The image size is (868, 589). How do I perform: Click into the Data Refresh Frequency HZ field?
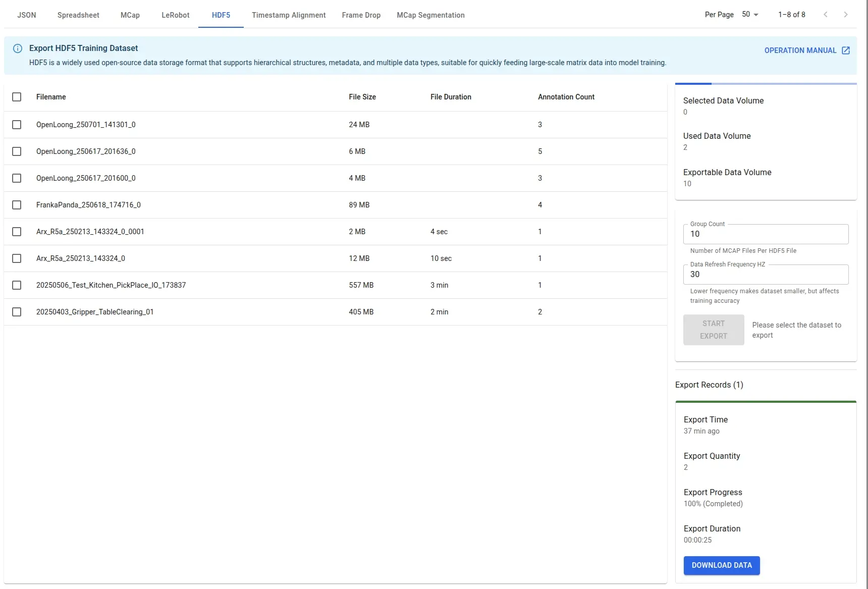pyautogui.click(x=766, y=275)
